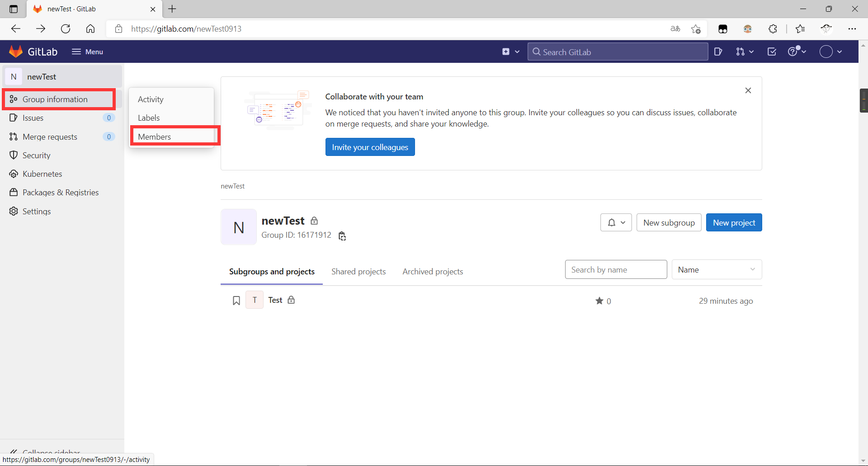Click the New subgroup button
The width and height of the screenshot is (868, 466).
pyautogui.click(x=669, y=222)
